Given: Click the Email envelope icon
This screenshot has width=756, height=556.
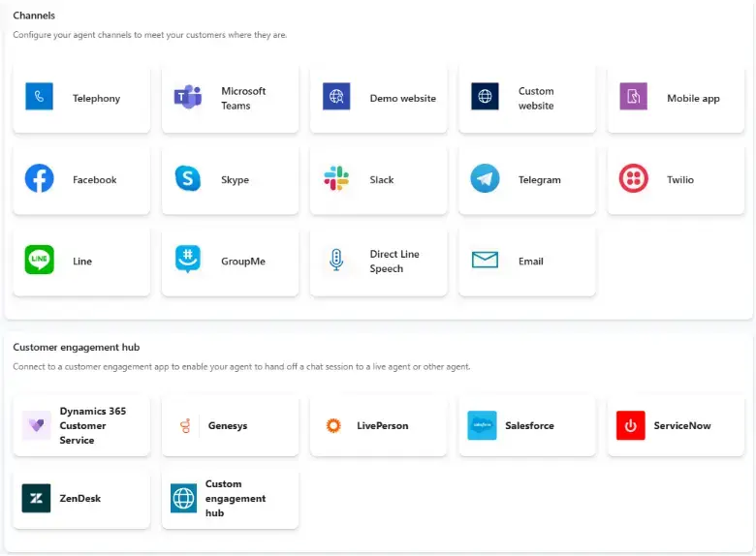Looking at the screenshot, I should (x=485, y=260).
